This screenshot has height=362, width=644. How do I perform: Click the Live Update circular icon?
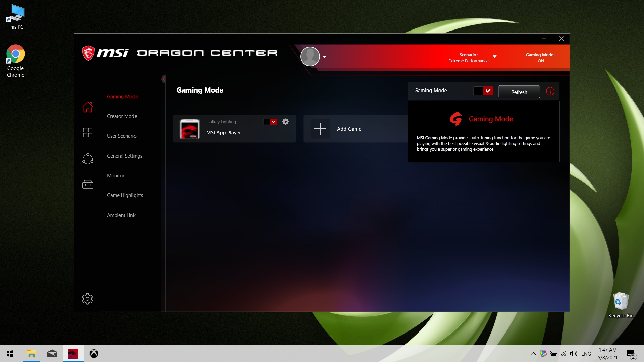88,159
